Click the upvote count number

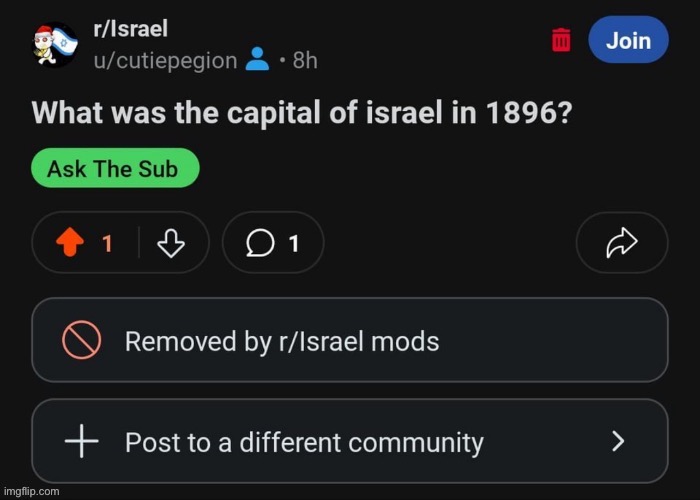(x=107, y=244)
